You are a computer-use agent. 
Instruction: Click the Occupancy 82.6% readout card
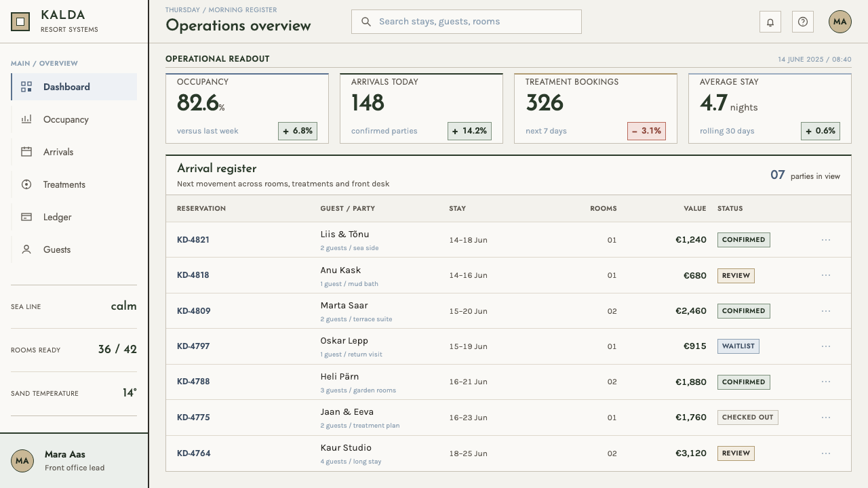[247, 108]
